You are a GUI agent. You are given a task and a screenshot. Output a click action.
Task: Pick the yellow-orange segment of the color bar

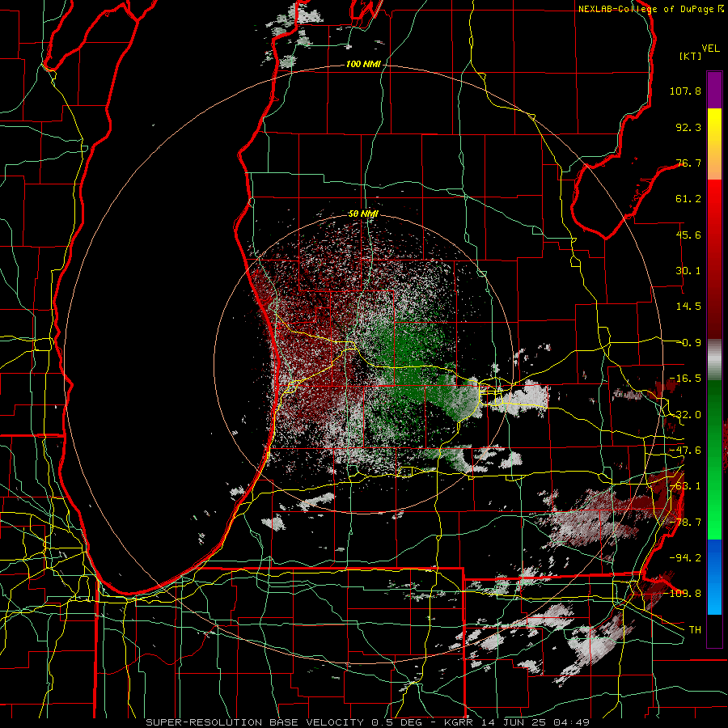[x=714, y=144]
